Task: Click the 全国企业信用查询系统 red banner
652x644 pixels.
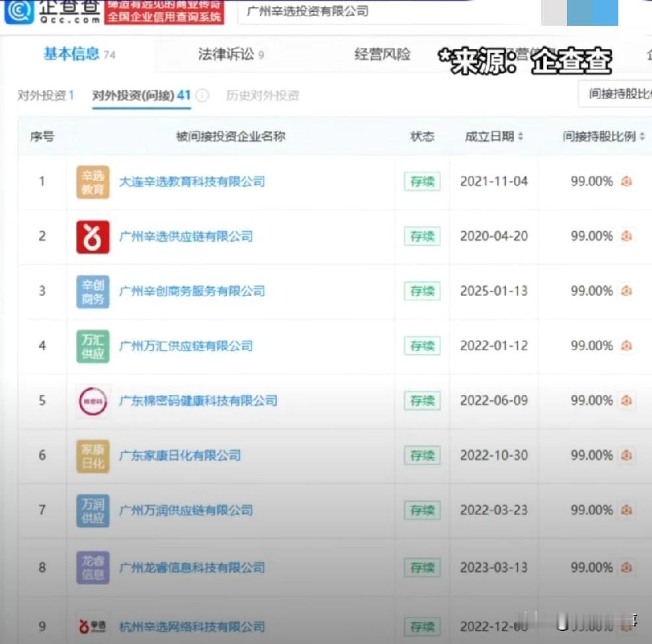Action: (x=164, y=13)
